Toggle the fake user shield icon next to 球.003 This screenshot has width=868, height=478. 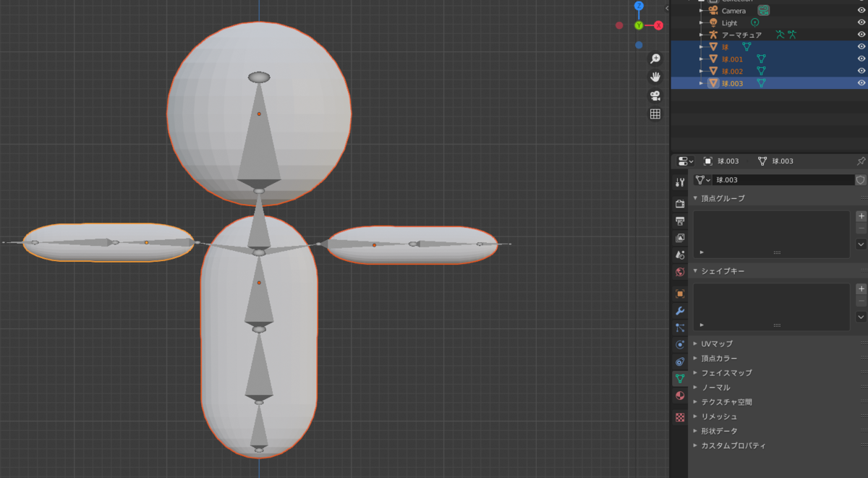click(x=861, y=180)
